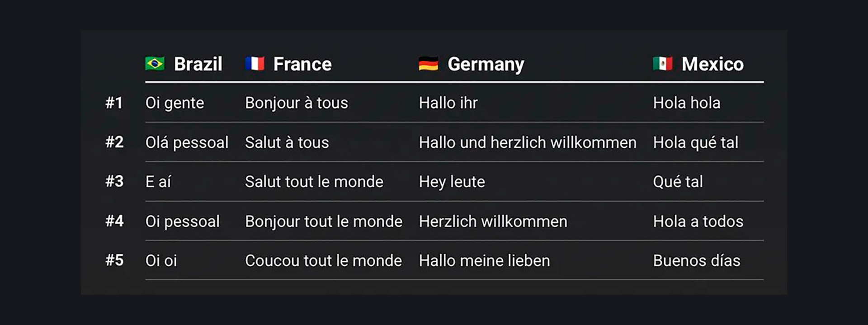The height and width of the screenshot is (325, 868).
Task: Click the Mexico flag icon
Action: pyautogui.click(x=662, y=63)
